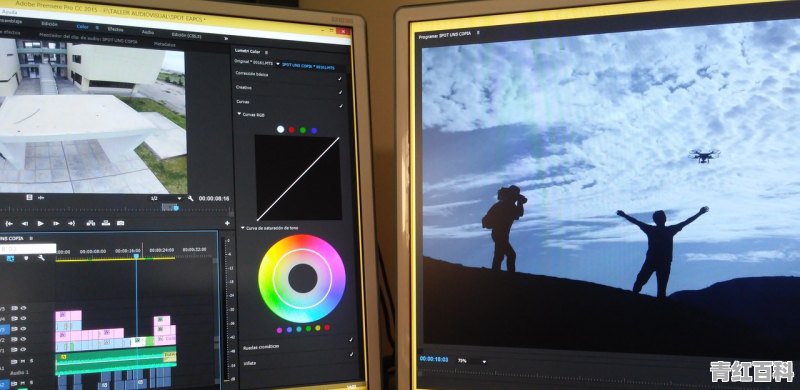
Task: Select the red channel curve swatch
Action: [x=292, y=130]
